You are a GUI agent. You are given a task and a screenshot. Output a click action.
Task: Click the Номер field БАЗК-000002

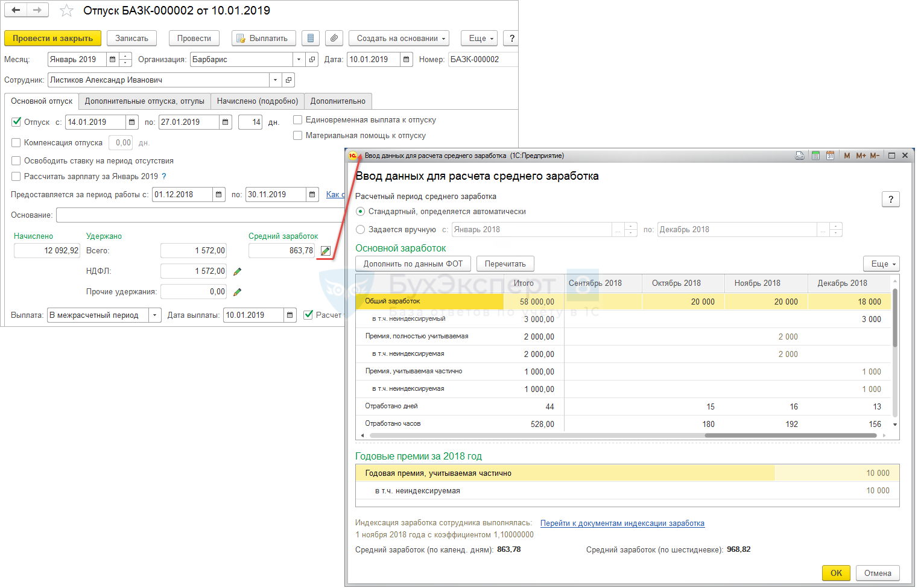tap(483, 59)
